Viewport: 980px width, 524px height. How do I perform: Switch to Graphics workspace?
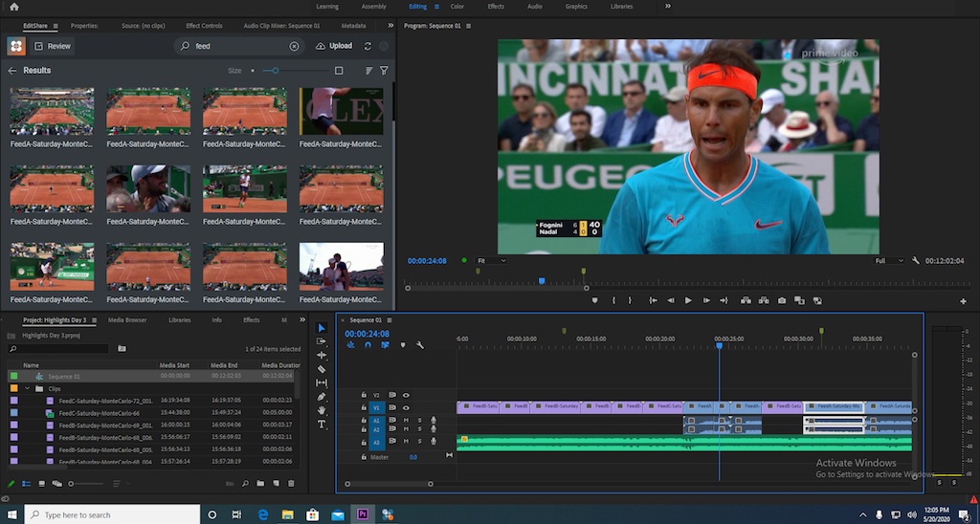pos(576,7)
